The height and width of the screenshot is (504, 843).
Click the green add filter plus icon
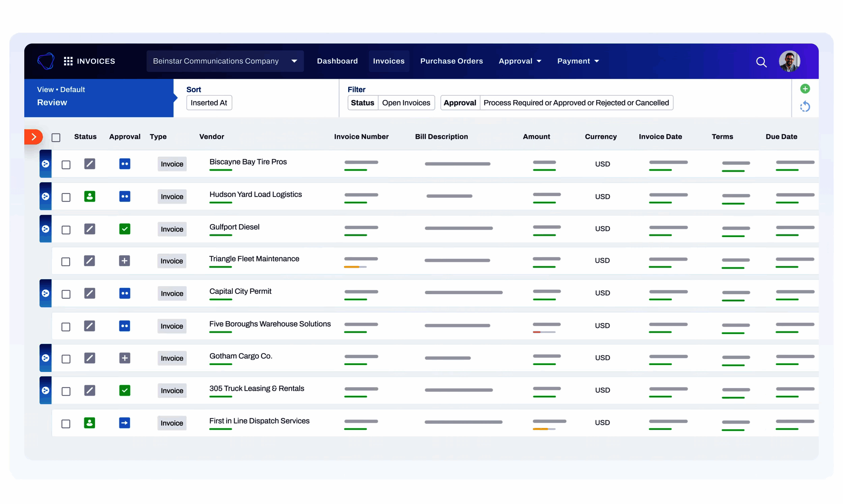pos(805,89)
